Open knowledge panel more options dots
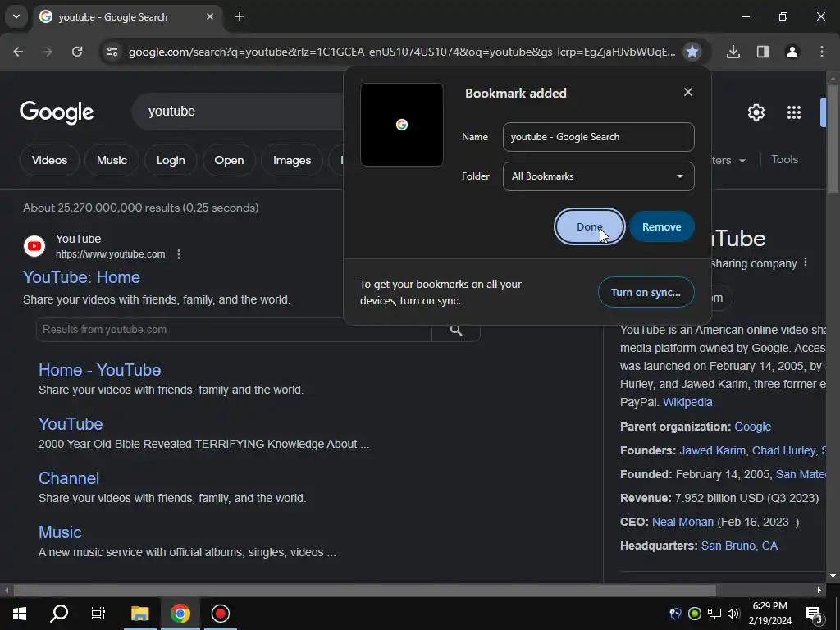This screenshot has height=630, width=840. pyautogui.click(x=806, y=262)
